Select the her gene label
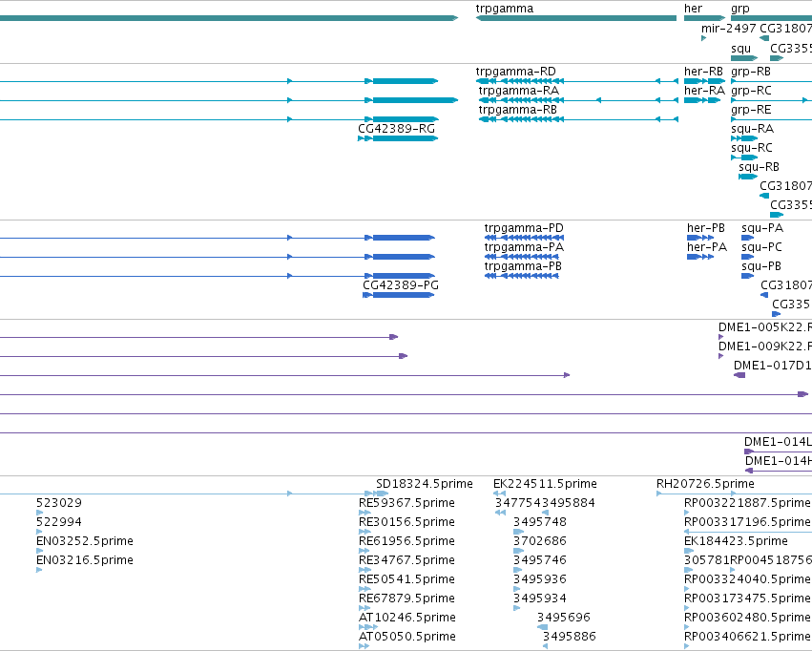The height and width of the screenshot is (651, 812). pos(693,9)
